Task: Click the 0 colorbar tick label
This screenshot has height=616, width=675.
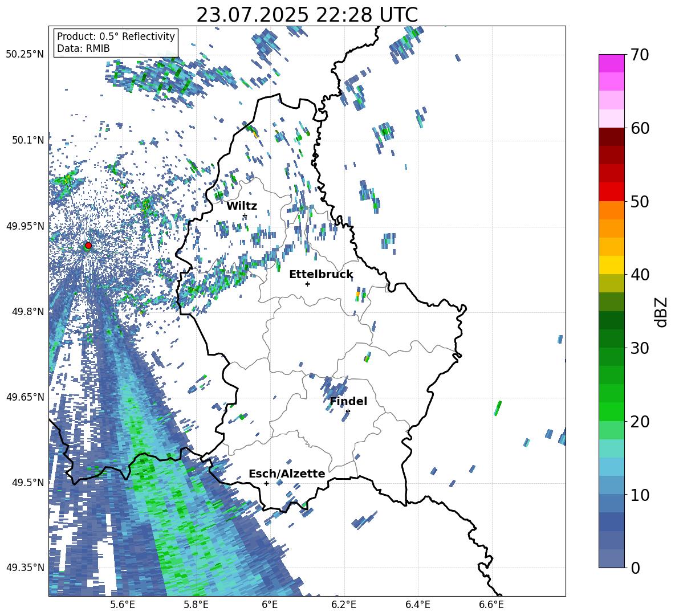Action: [635, 568]
